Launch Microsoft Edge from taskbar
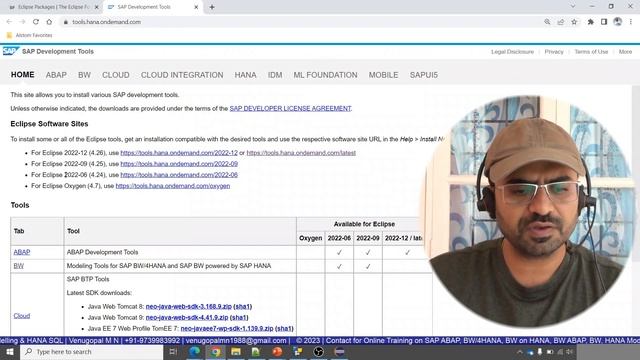The height and width of the screenshot is (360, 640). tap(195, 351)
